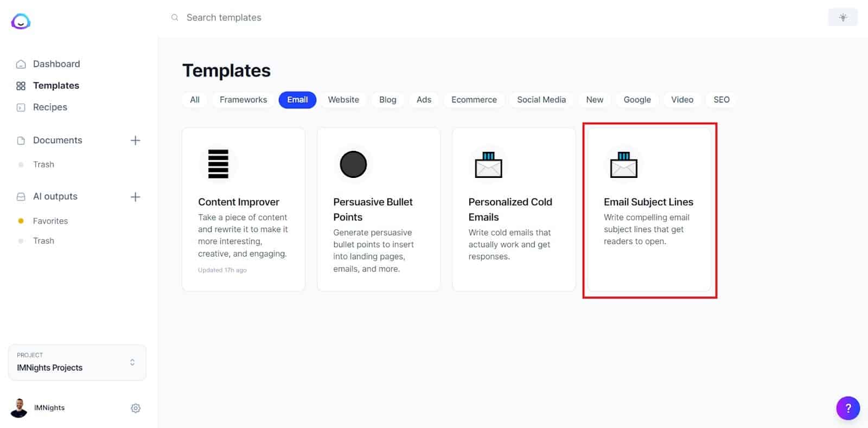Viewport: 868px width, 428px height.
Task: Expand the IMNights Projects project selector
Action: 77,362
